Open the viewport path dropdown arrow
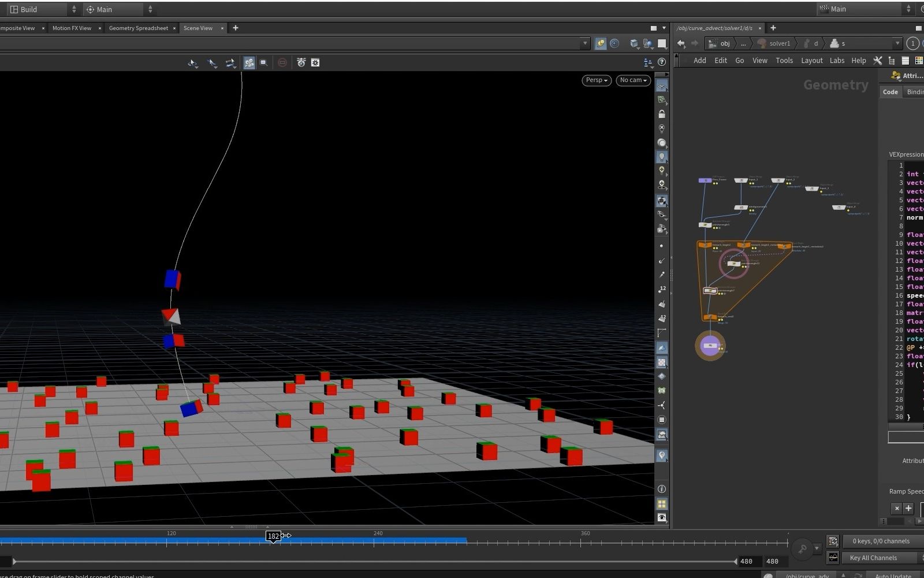The width and height of the screenshot is (924, 578). pos(585,43)
